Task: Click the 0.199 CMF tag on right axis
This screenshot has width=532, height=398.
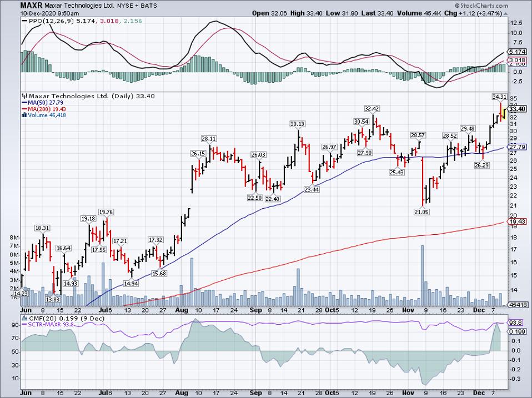Action: coord(518,331)
